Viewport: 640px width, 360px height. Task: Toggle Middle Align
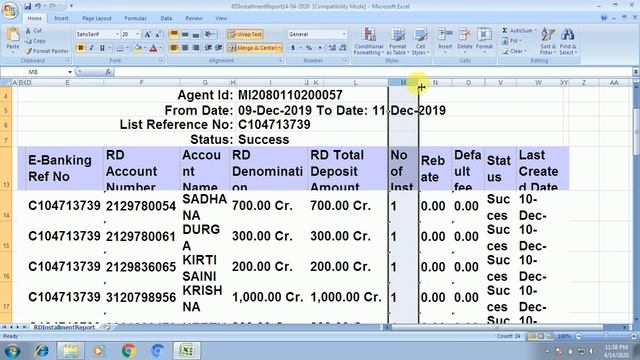pyautogui.click(x=185, y=34)
